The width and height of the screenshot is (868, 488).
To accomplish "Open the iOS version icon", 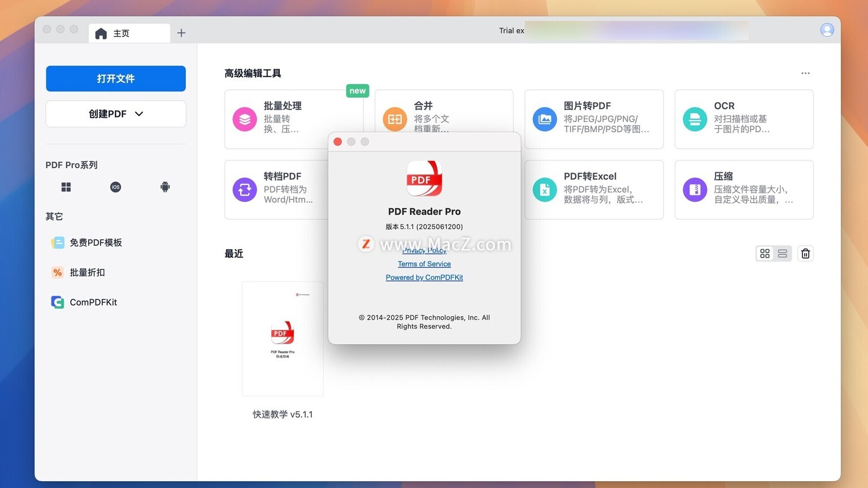I will coord(116,187).
